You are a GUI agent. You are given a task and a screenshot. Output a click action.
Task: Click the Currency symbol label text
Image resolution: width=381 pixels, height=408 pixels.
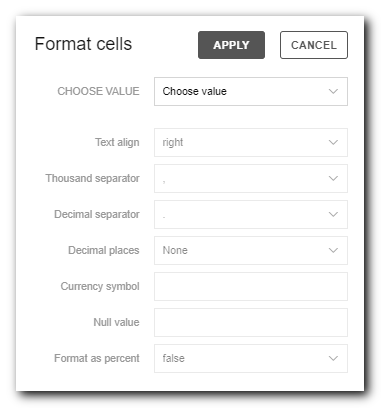click(100, 287)
